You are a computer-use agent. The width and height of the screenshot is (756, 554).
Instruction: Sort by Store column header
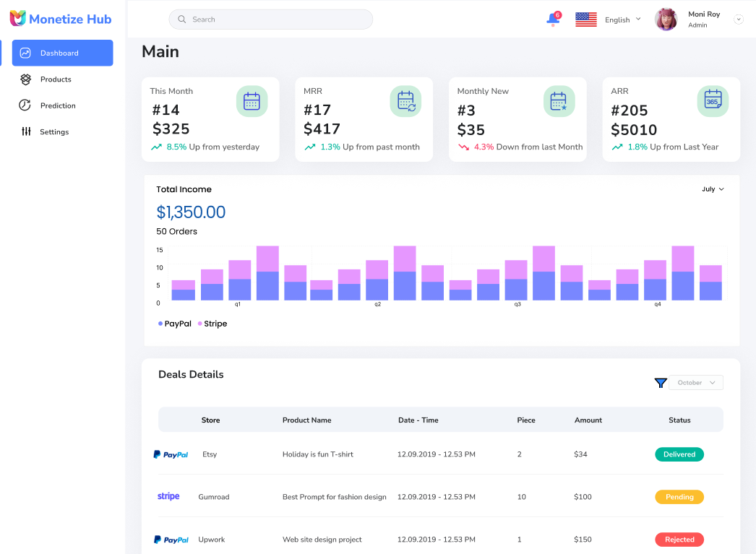(211, 420)
